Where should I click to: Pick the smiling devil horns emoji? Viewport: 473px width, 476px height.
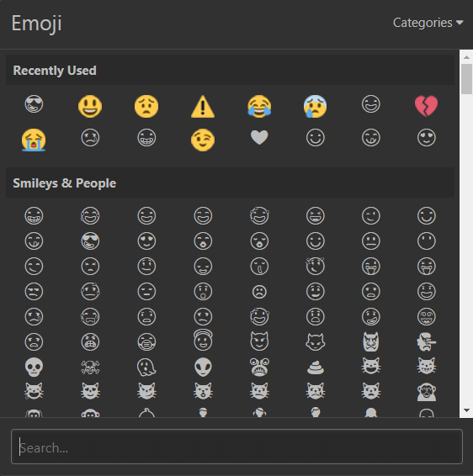[259, 341]
